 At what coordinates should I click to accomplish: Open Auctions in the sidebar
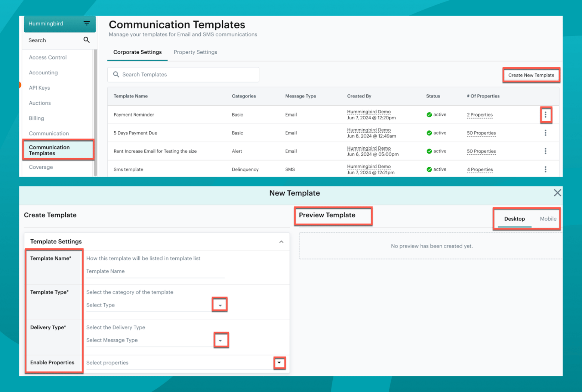click(x=40, y=103)
